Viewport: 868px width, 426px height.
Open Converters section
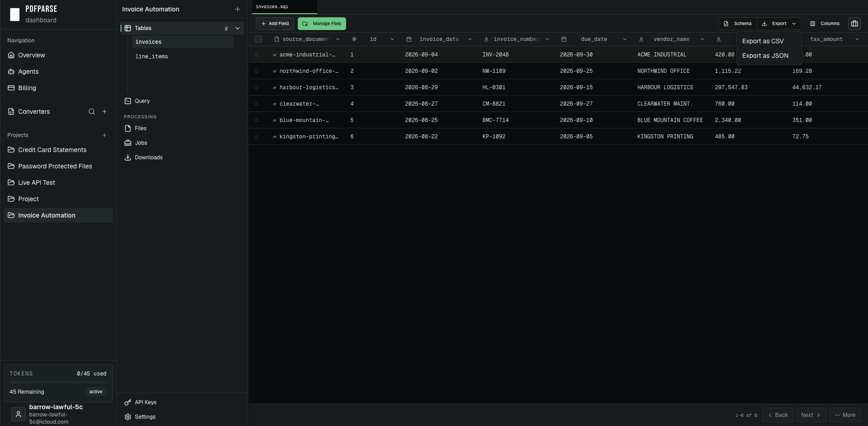(34, 112)
